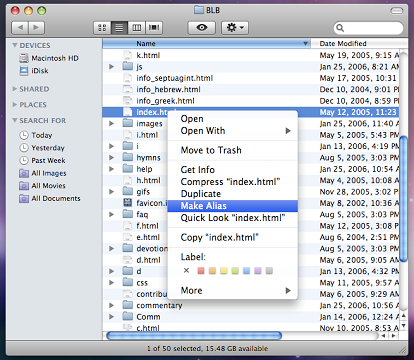Open the Action gear menu
This screenshot has height=360, width=414.
pyautogui.click(x=235, y=28)
